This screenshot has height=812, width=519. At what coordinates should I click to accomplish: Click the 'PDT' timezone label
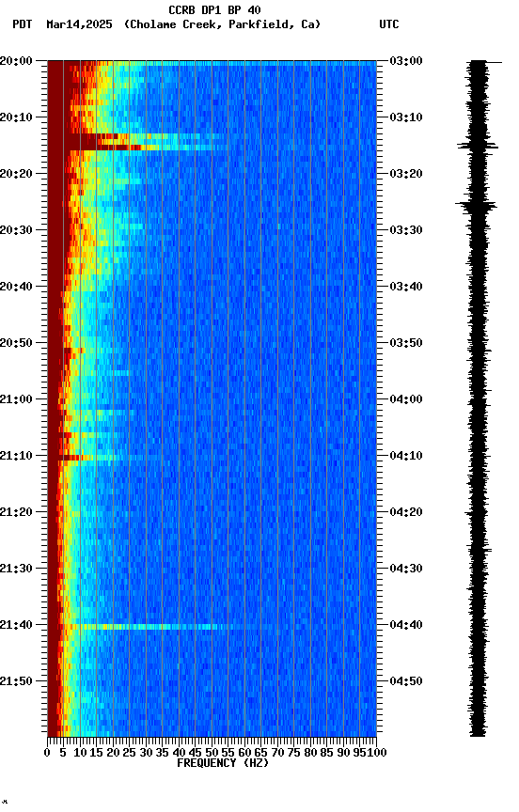tap(23, 24)
